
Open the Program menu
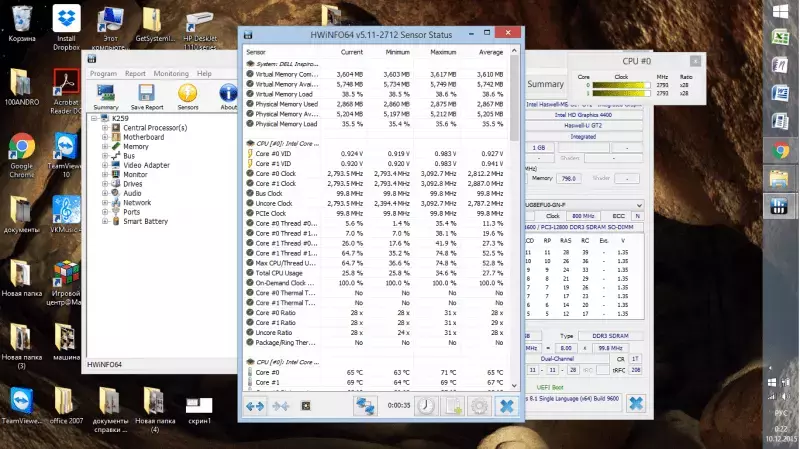coord(103,73)
